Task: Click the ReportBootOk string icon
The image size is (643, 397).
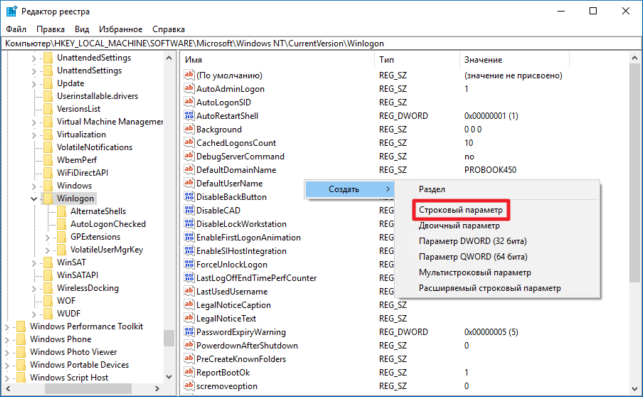Action: [x=189, y=373]
